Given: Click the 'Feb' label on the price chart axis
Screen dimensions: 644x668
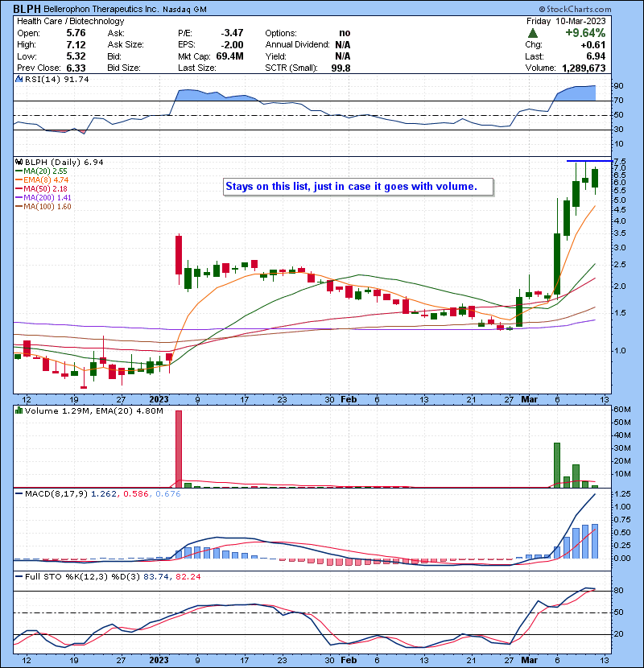Looking at the screenshot, I should point(349,400).
